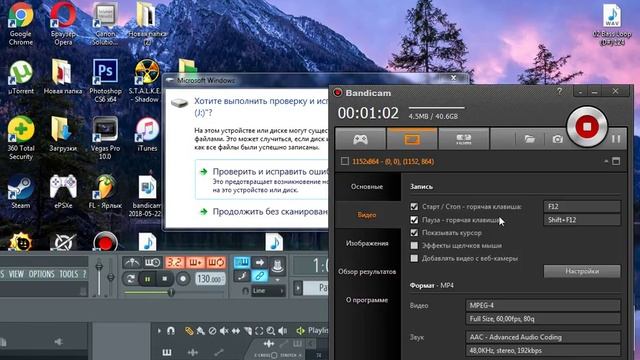640x360 pixels.
Task: Open Основные tab in Bandicam
Action: 367,187
